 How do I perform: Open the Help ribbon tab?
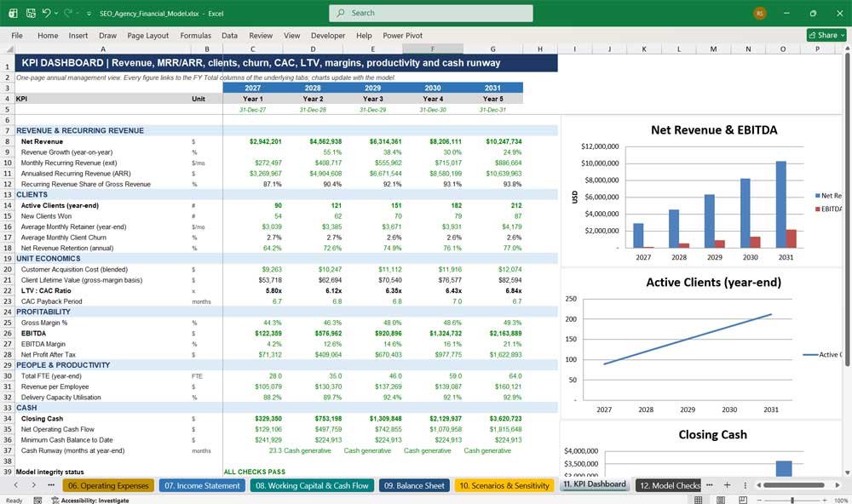[x=364, y=35]
